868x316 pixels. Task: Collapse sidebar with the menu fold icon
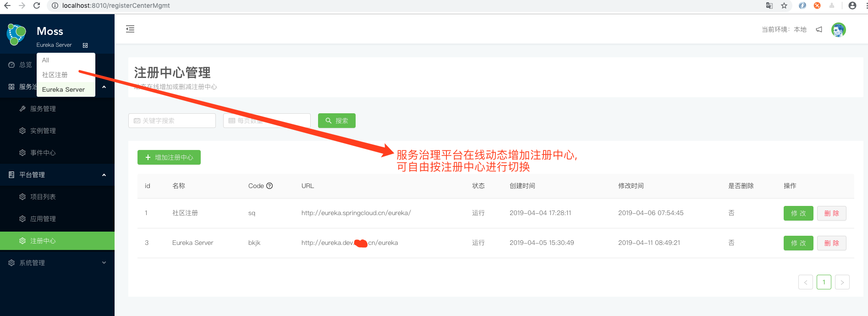click(130, 29)
